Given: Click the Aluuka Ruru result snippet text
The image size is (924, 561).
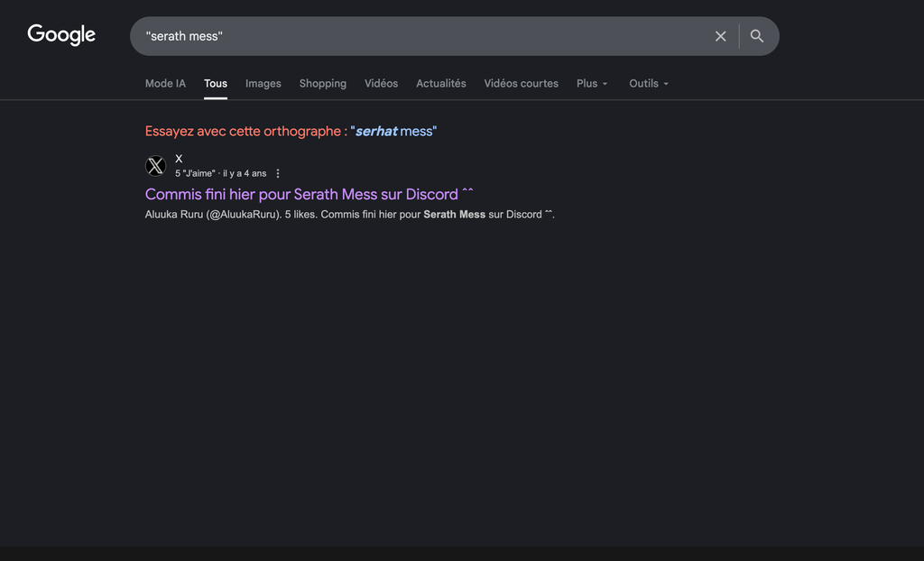Looking at the screenshot, I should (349, 215).
